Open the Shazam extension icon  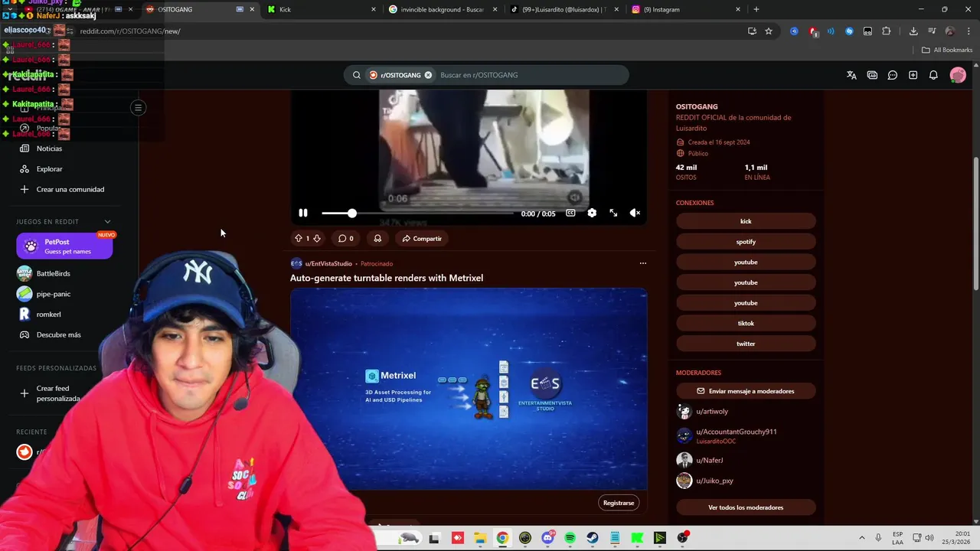(x=849, y=31)
